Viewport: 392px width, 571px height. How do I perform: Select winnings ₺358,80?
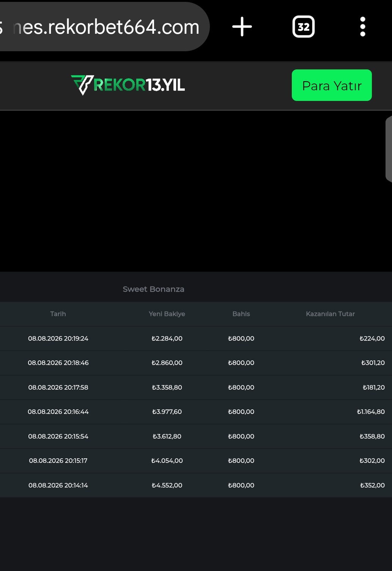pos(372,436)
